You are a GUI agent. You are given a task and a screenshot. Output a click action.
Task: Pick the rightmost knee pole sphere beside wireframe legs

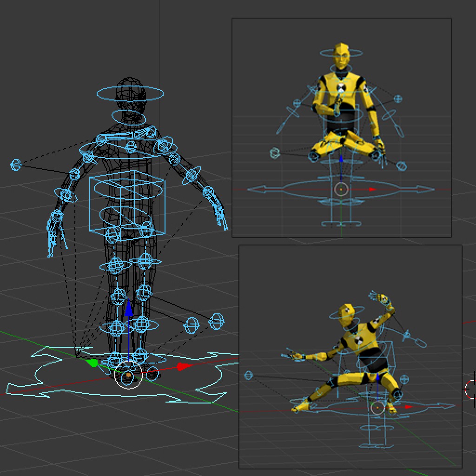(x=217, y=321)
